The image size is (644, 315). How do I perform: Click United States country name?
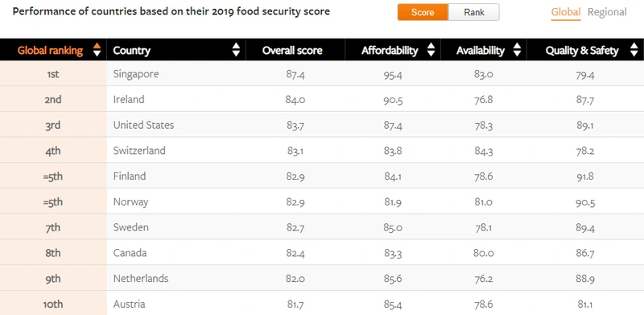pyautogui.click(x=144, y=125)
